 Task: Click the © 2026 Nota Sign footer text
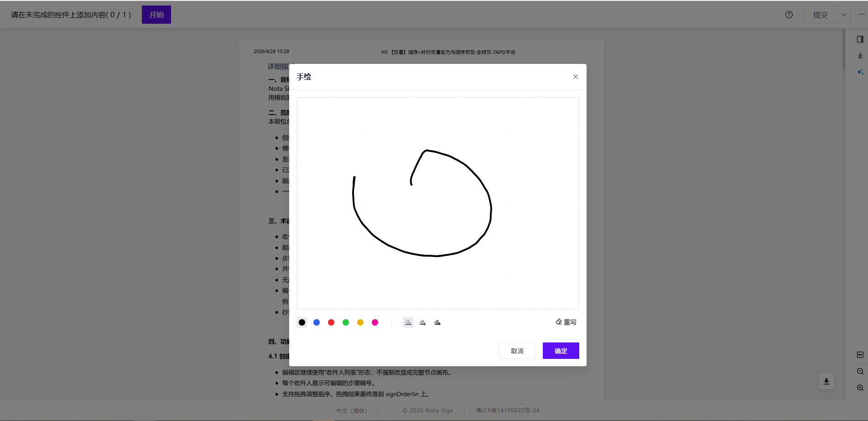[x=428, y=410]
